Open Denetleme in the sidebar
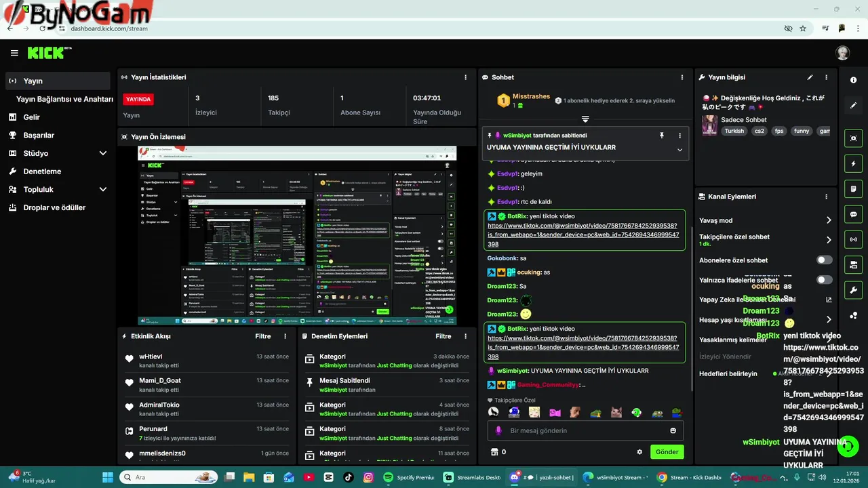The image size is (868, 488). coord(42,171)
